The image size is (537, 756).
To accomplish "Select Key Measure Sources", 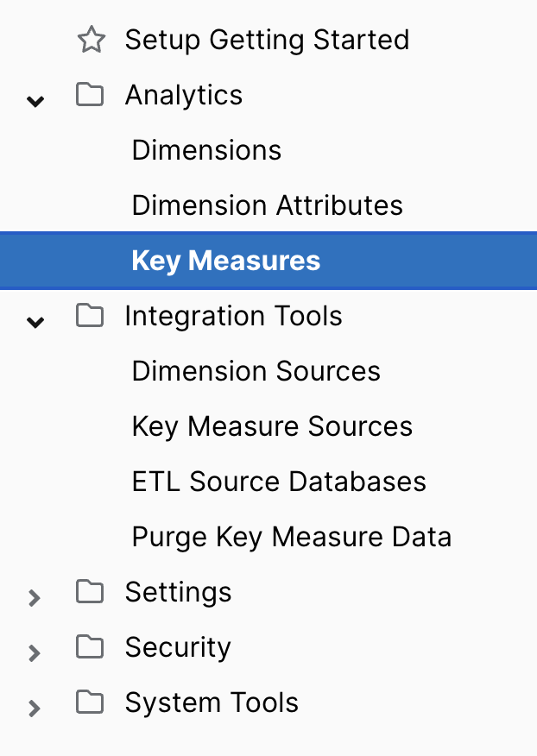I will [272, 425].
